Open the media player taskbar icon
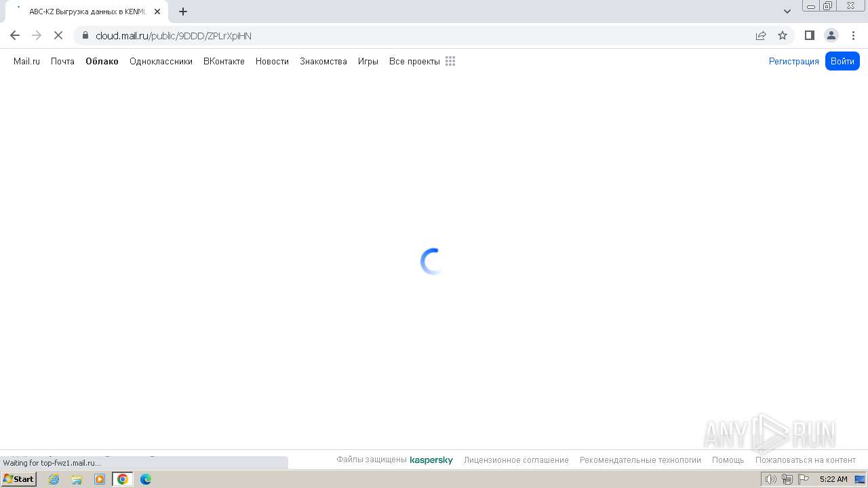Screen dimensions: 868x488 coord(100,479)
